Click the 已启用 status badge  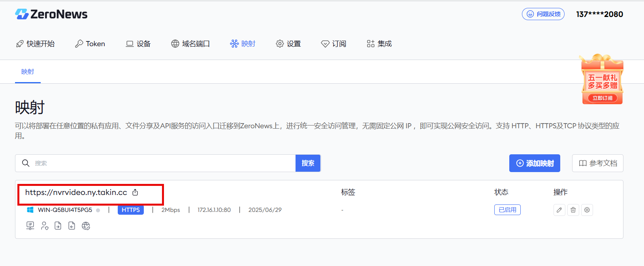(x=507, y=210)
